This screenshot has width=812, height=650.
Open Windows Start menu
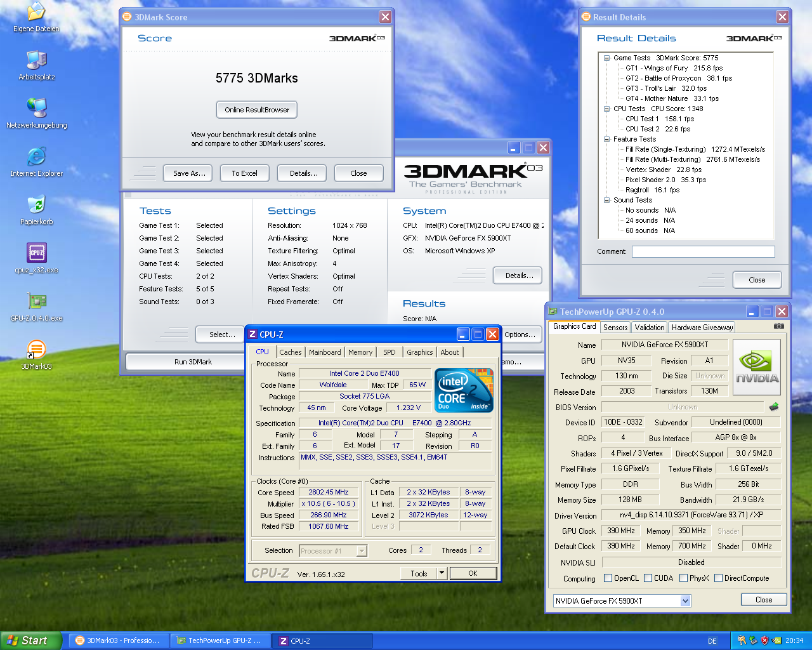(x=31, y=640)
